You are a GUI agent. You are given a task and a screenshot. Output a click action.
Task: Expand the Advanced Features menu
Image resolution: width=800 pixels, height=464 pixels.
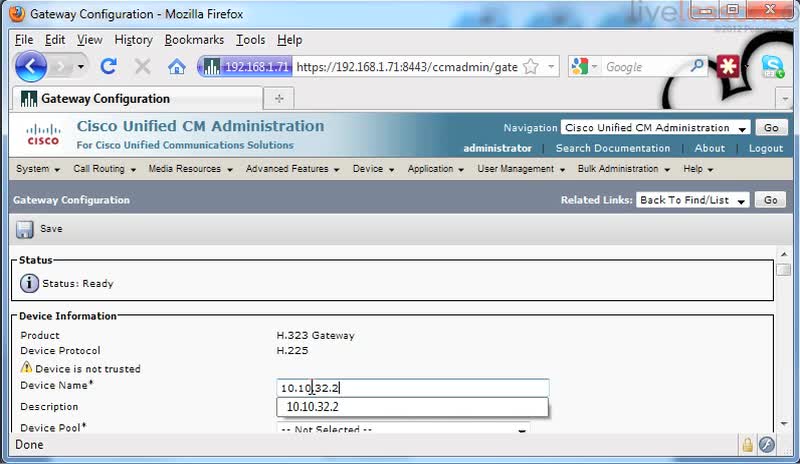pos(292,169)
